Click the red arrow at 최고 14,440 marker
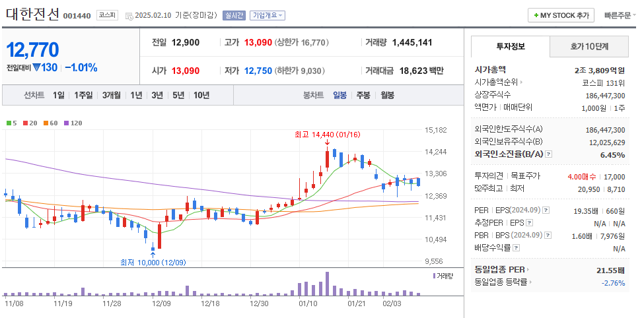Screen dimensions: 644x318 327,143
